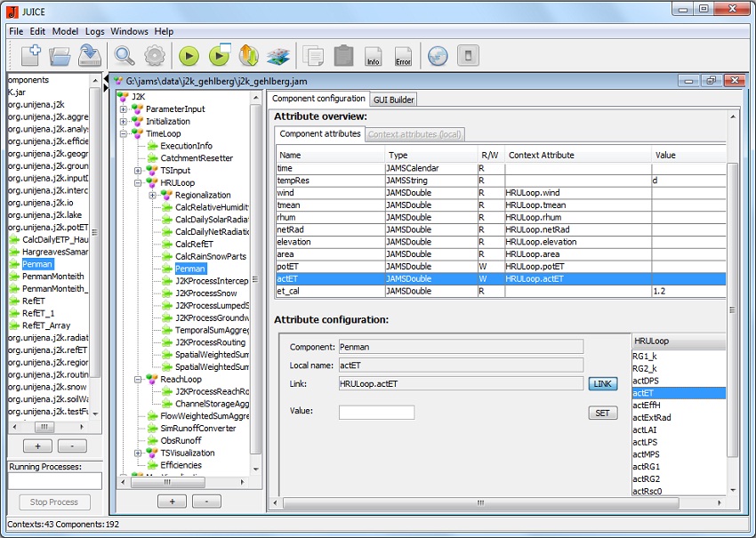This screenshot has height=538, width=756.
Task: Click the clipboard paste icon in toolbar
Action: (343, 56)
